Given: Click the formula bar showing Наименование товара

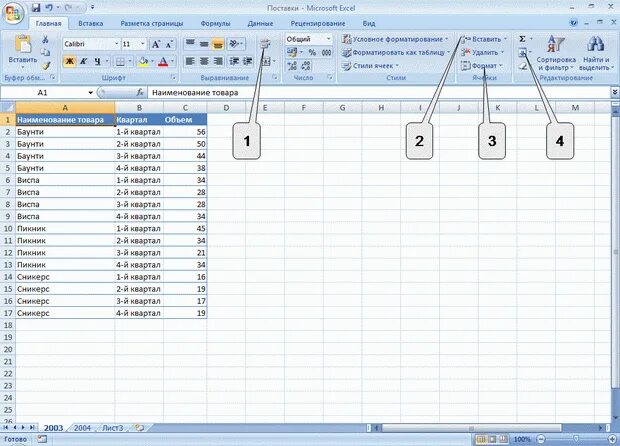Looking at the screenshot, I should (x=379, y=93).
